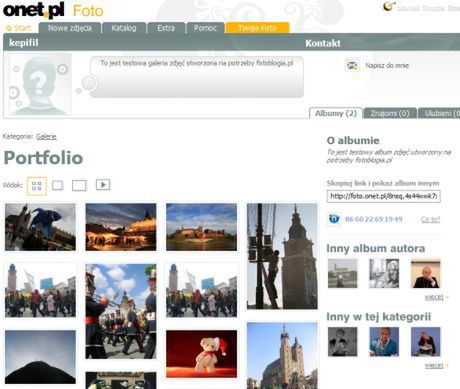This screenshot has height=389, width=460.
Task: Go to the Start home link
Action: click(19, 28)
